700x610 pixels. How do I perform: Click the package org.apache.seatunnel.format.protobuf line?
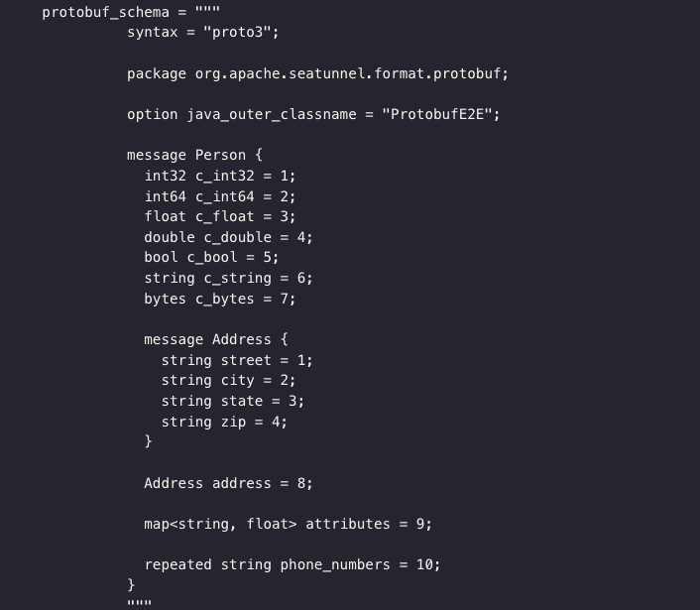[317, 73]
